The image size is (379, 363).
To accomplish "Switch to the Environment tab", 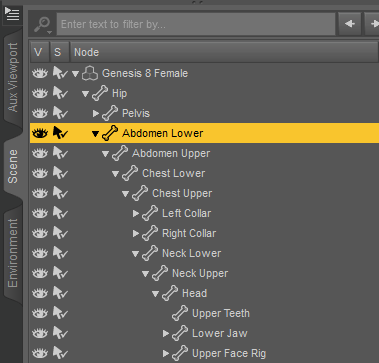I will click(13, 253).
